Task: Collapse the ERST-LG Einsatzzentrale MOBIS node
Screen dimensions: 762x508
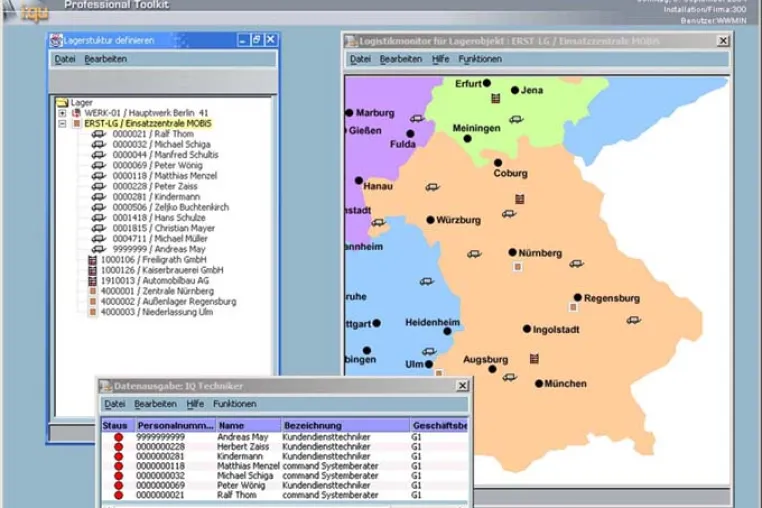Action: point(62,124)
